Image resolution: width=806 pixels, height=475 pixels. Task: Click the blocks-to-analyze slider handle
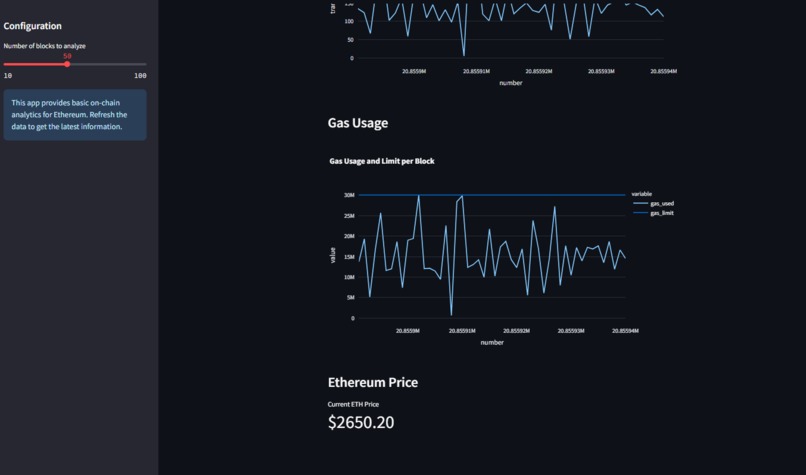pyautogui.click(x=67, y=64)
